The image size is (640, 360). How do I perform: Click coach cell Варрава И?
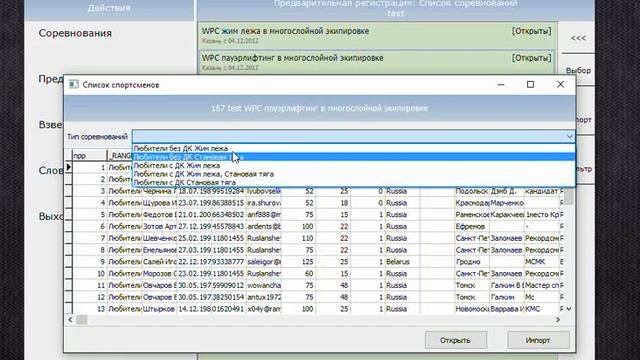[x=507, y=309]
